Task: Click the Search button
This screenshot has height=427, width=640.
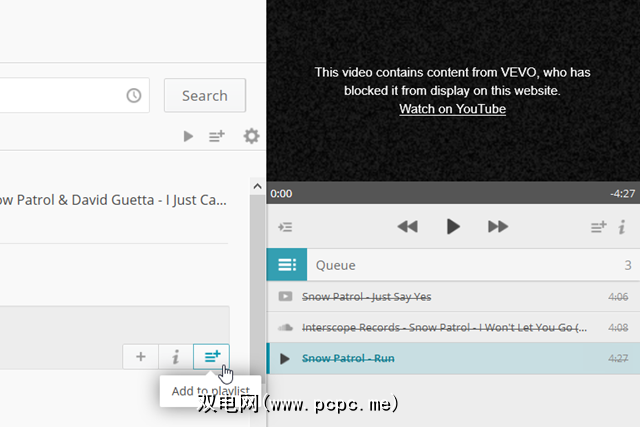Action: pos(205,96)
